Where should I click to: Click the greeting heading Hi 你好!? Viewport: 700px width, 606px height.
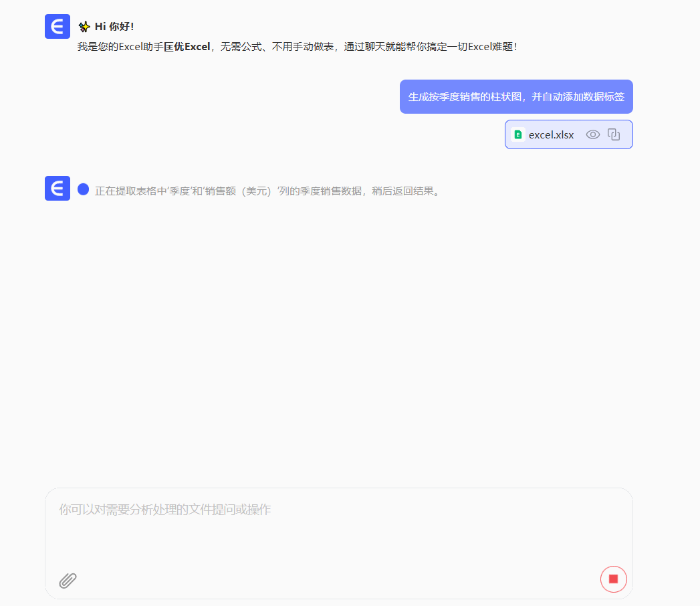[x=114, y=26]
